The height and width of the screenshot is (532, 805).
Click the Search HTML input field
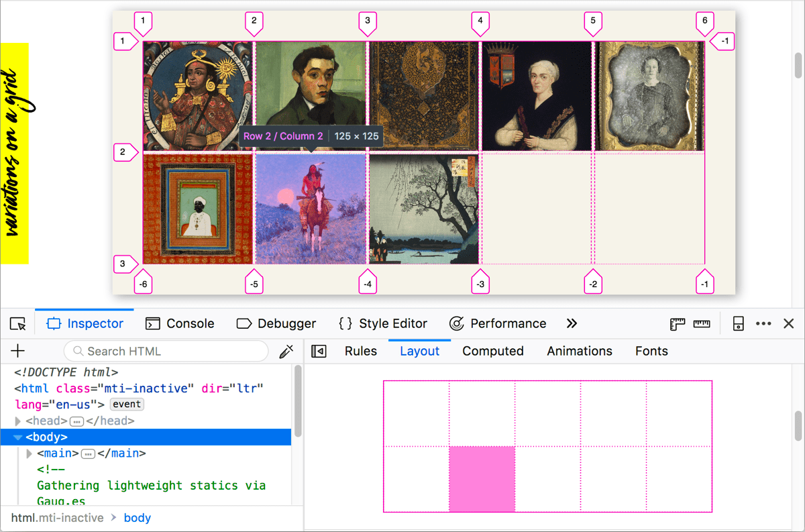click(166, 351)
